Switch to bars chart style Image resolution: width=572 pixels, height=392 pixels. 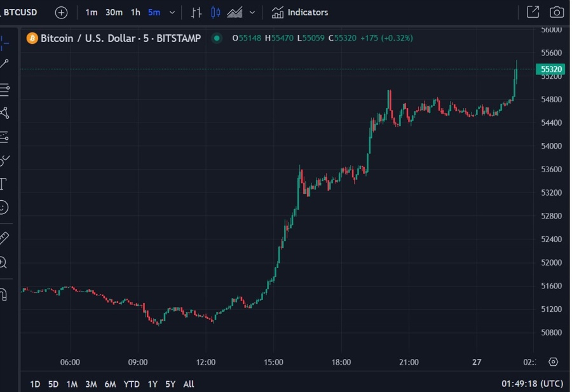(196, 13)
